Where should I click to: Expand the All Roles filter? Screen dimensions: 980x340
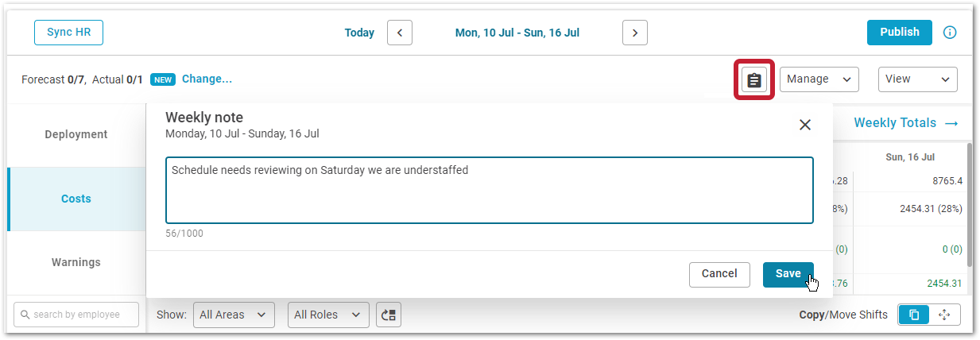click(328, 315)
